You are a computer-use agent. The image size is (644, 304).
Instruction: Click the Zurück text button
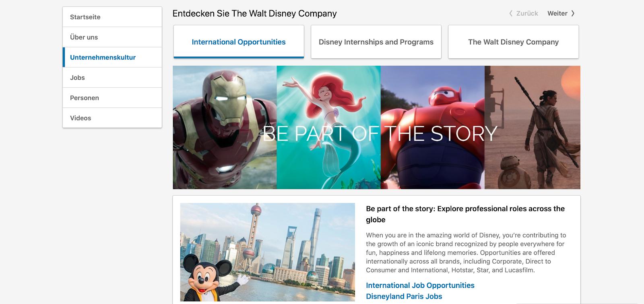[x=527, y=13]
